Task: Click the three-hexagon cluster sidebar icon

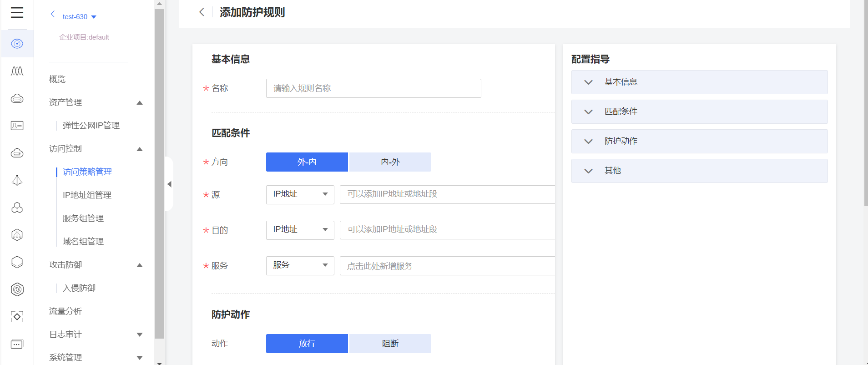Action: (x=17, y=208)
